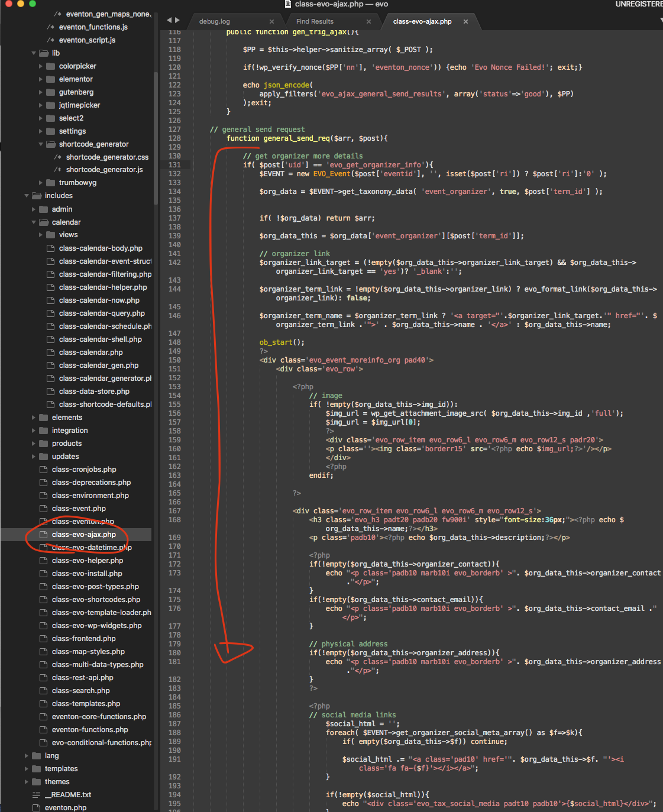This screenshot has height=812, width=663.
Task: Switch to the debug.log tab
Action: (x=215, y=22)
